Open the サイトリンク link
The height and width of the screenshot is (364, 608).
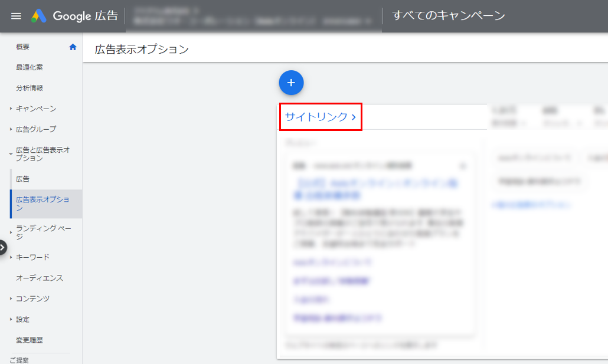click(320, 117)
